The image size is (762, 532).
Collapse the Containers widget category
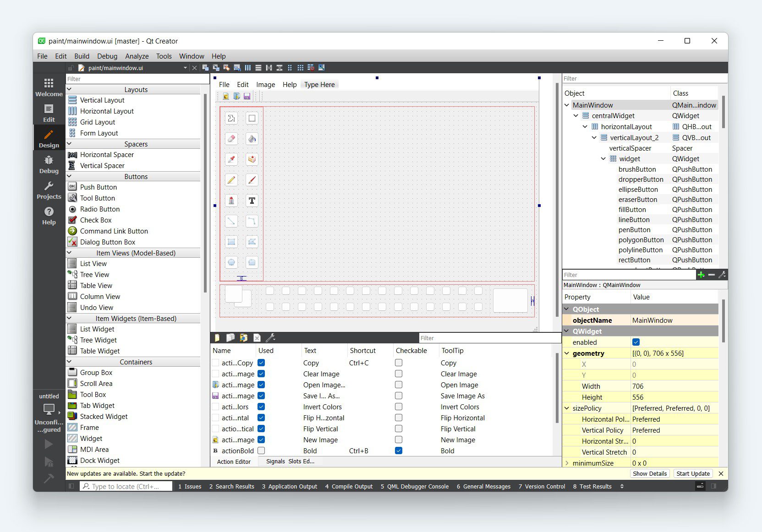[70, 362]
